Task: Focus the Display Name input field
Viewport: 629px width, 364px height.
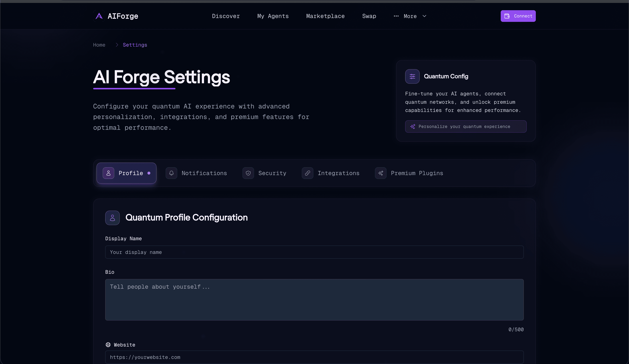Action: (x=314, y=252)
